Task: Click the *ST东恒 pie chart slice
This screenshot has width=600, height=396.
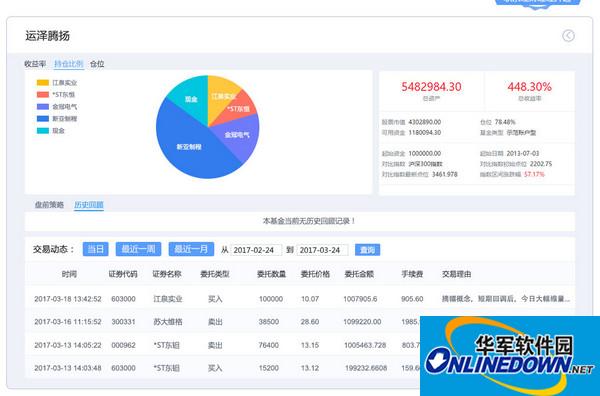Action: (239, 109)
